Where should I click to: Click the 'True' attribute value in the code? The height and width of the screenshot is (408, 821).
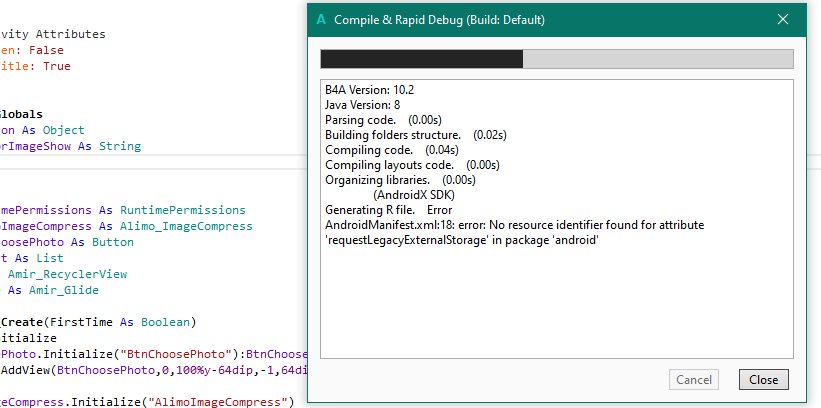click(x=57, y=66)
